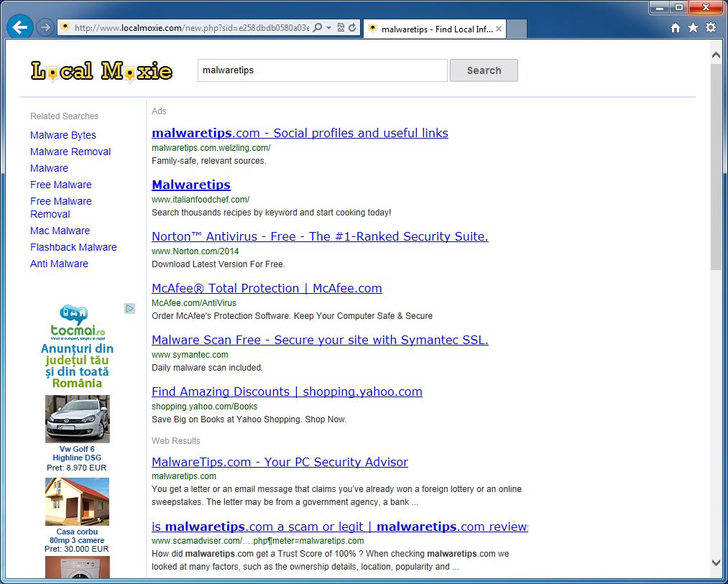The width and height of the screenshot is (728, 584).
Task: Open Favorites via the star icon
Action: 691,27
